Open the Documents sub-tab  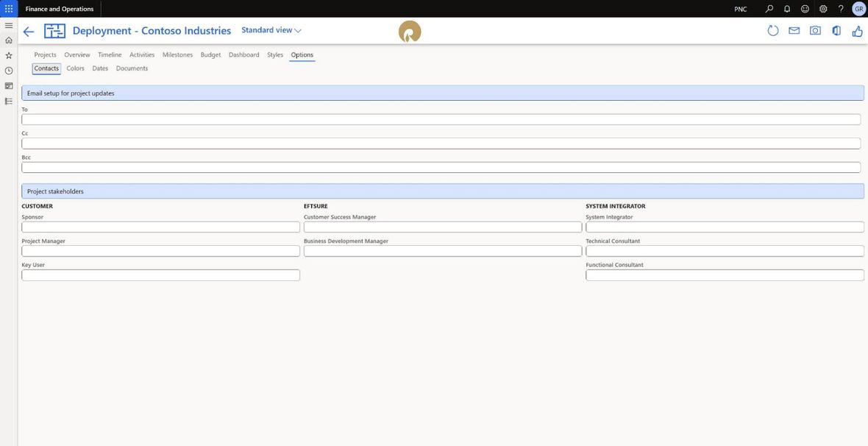coord(132,68)
